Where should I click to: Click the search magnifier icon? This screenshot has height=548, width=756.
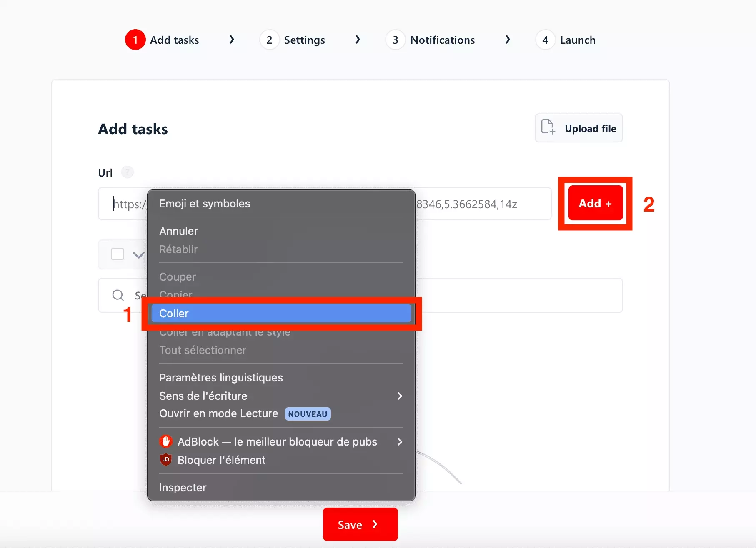click(x=118, y=295)
